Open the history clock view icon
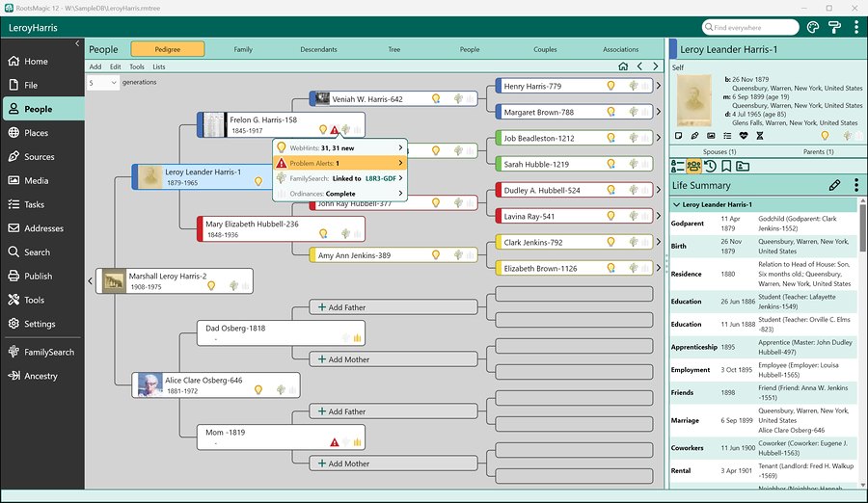Screen dimensions: 868x503 click(x=710, y=166)
